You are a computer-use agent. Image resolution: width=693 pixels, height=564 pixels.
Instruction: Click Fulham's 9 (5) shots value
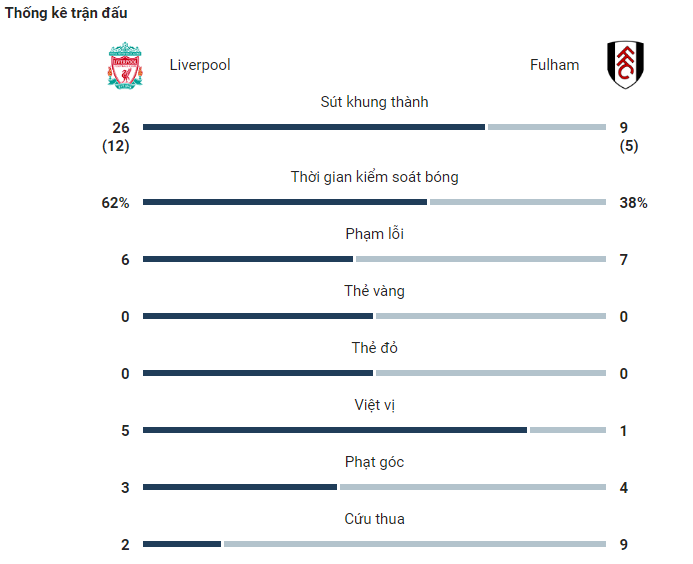click(x=629, y=137)
